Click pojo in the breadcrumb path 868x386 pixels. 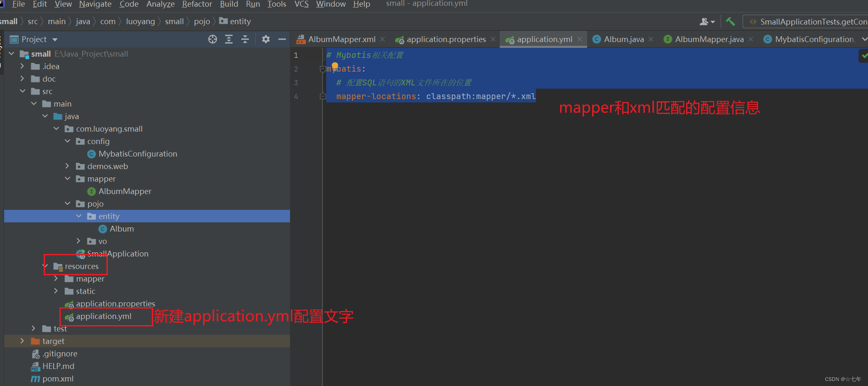click(202, 22)
